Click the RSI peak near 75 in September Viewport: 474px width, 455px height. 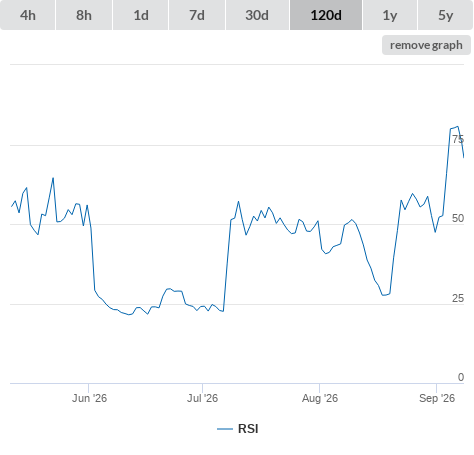point(457,127)
